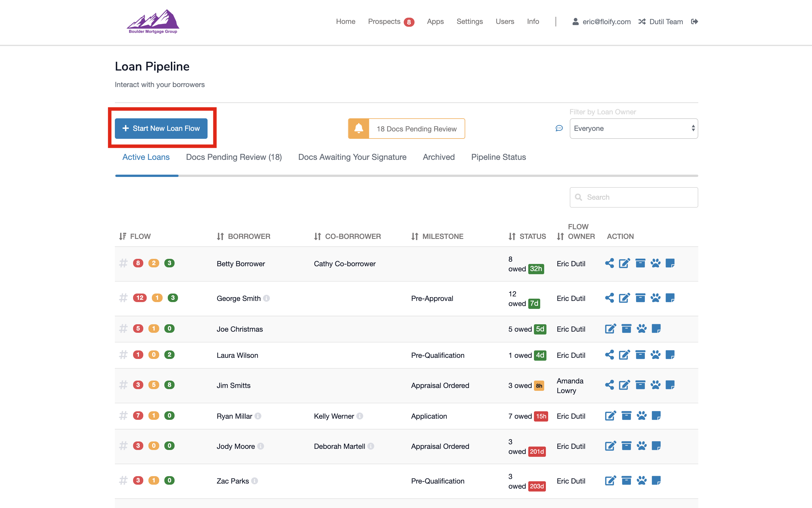Click info icon next to Ryan Millar
Screen dimensions: 812x508
pos(258,416)
